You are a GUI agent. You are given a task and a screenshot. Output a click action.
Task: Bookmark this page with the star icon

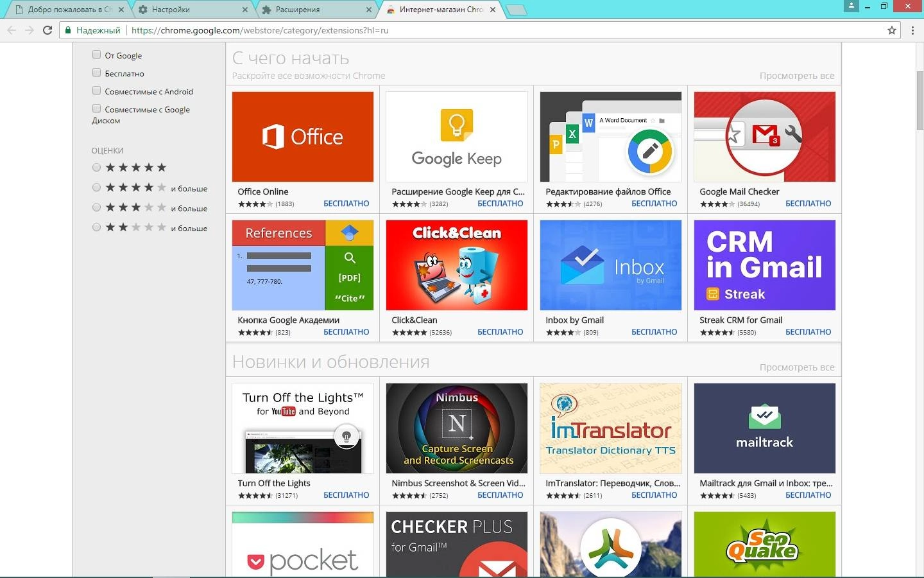pos(891,30)
